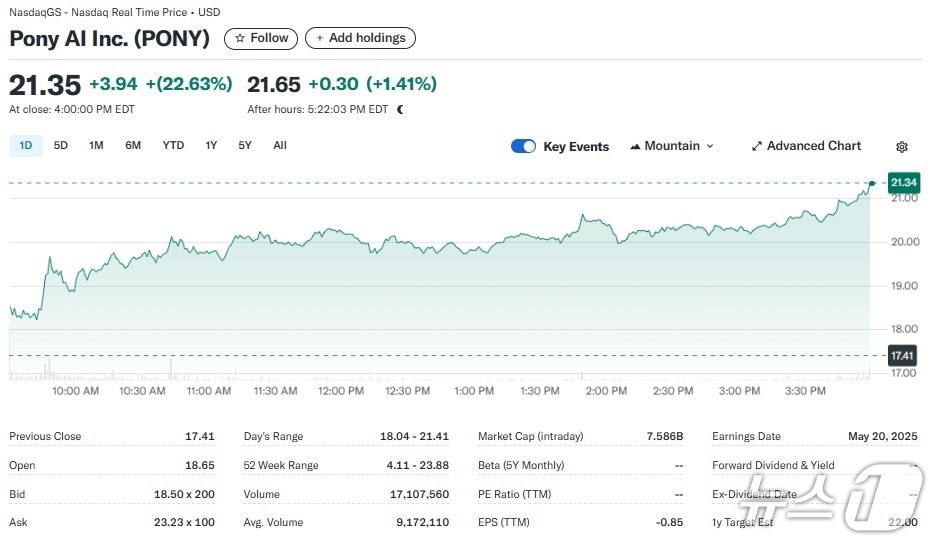The image size is (937, 545).
Task: Click the 21.35 closing price
Action: (45, 85)
